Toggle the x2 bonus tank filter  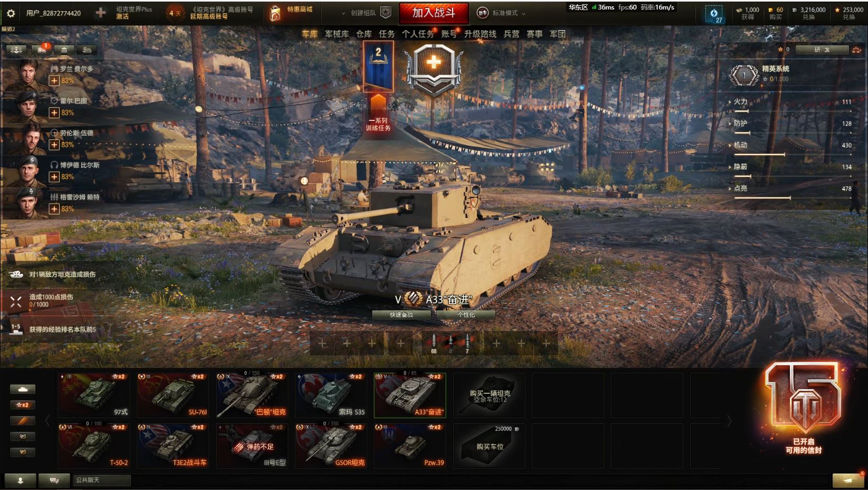[x=23, y=405]
